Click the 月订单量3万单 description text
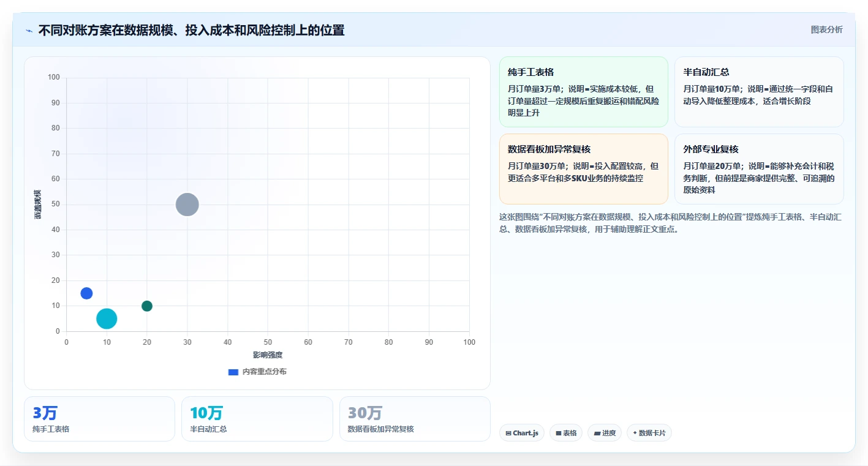868x466 pixels. tap(583, 101)
